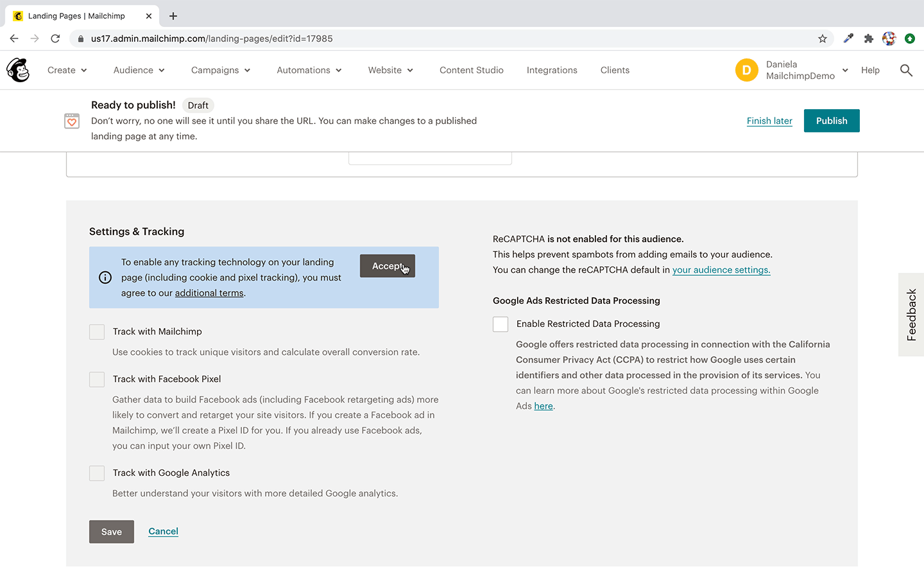Click the browser forward arrow
The image size is (924, 578).
click(x=35, y=39)
